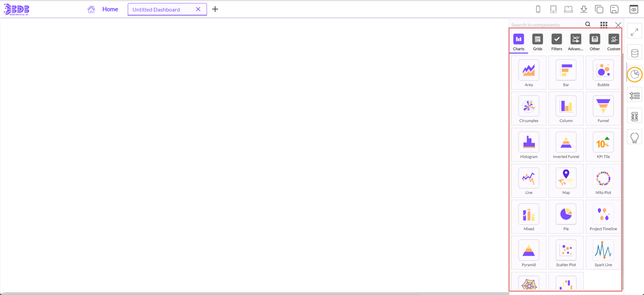This screenshot has width=644, height=295.
Task: Switch to the Grids components tab
Action: click(538, 42)
